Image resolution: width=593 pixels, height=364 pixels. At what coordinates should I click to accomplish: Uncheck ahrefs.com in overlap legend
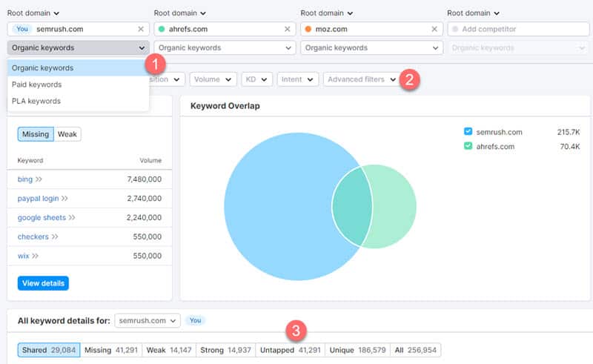click(468, 147)
